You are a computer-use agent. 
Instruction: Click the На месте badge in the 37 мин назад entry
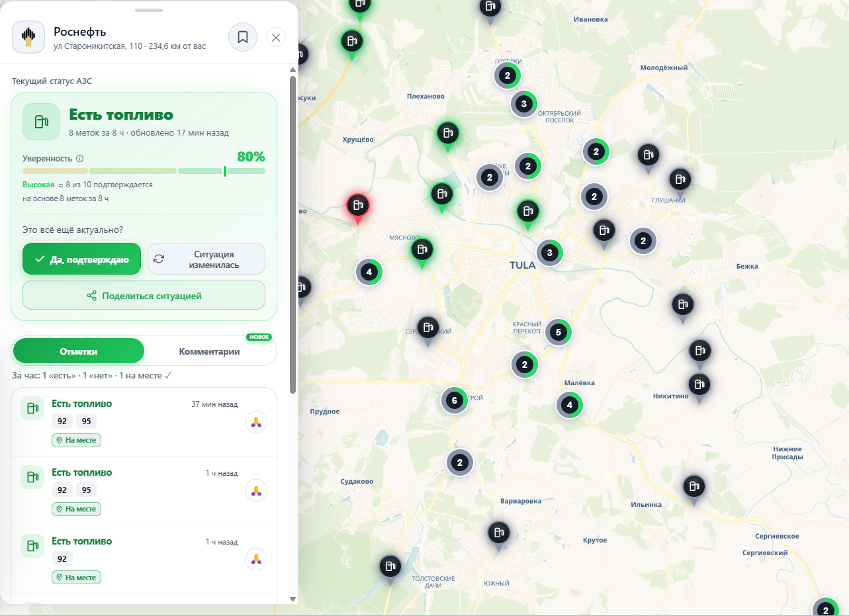tap(77, 441)
